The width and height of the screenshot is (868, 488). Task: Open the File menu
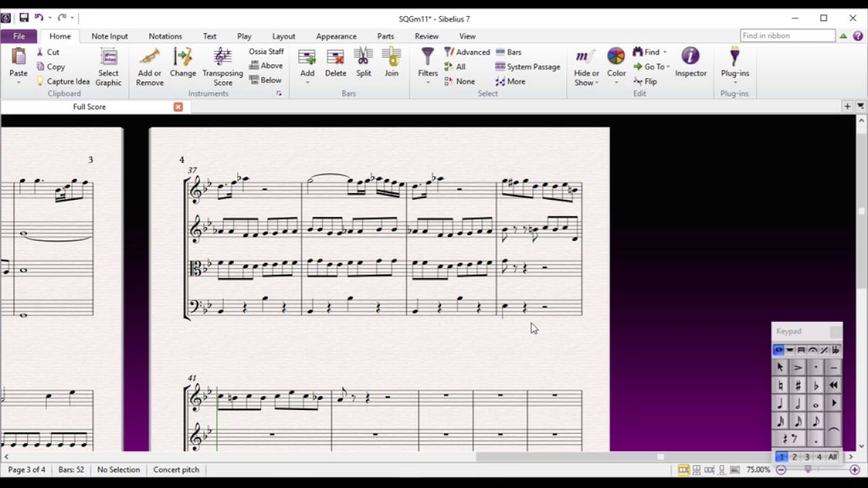coord(19,36)
